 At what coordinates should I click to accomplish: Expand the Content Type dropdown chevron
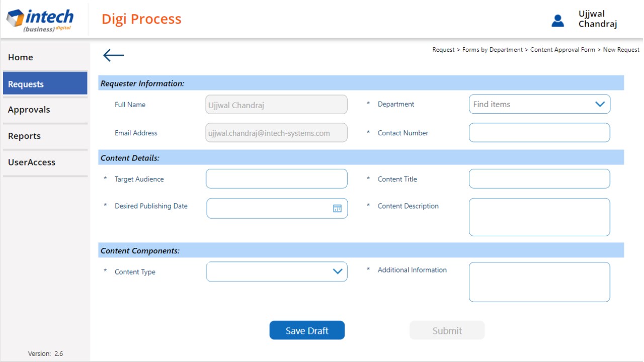[338, 271]
